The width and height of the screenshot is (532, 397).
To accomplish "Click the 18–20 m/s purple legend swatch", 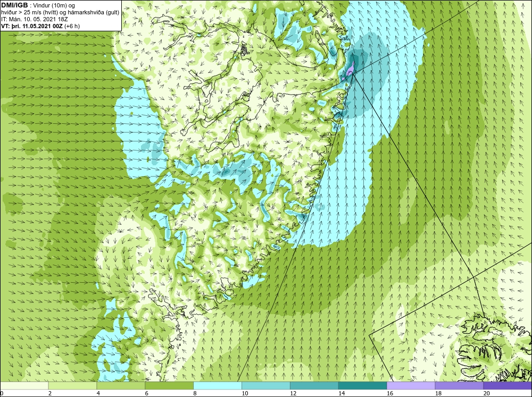I will tap(459, 385).
